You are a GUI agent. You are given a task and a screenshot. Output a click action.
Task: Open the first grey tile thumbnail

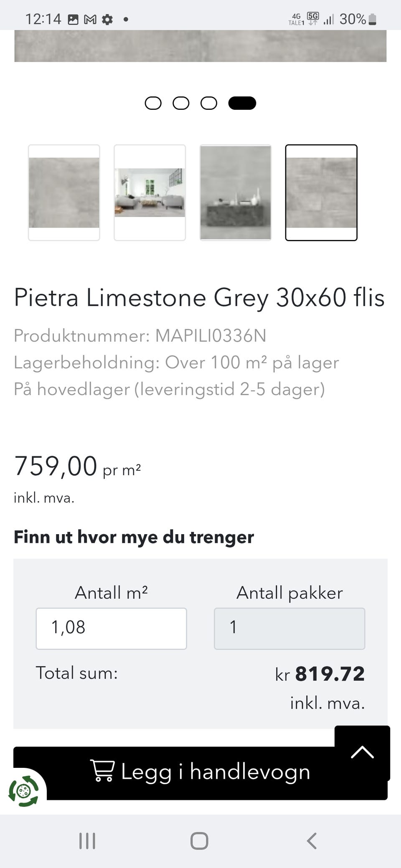(x=64, y=193)
